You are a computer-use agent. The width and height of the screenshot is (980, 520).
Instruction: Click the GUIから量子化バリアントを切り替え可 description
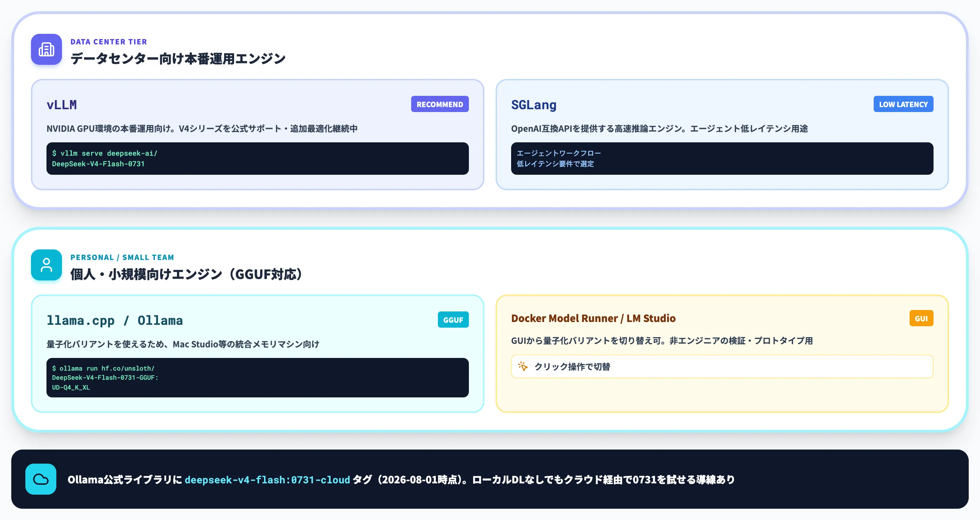click(x=661, y=341)
